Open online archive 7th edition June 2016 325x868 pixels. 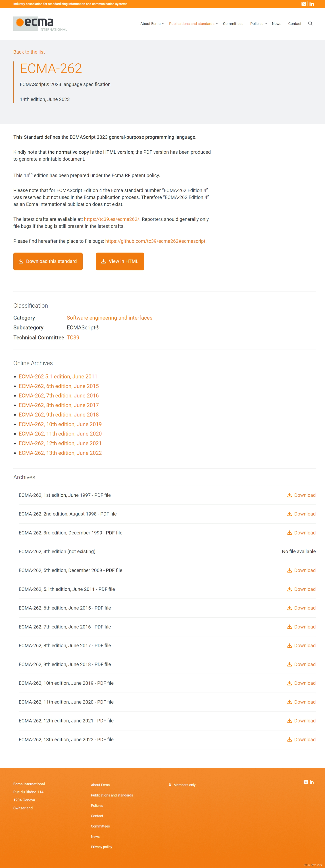59,396
